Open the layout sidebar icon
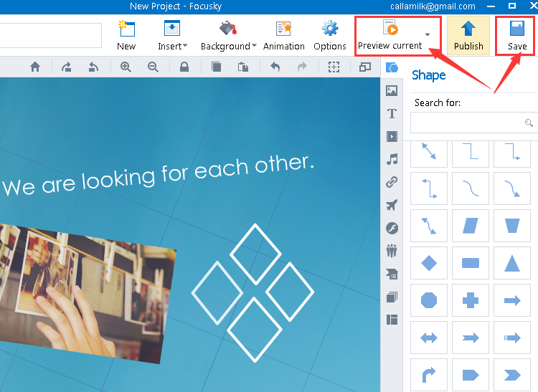 pyautogui.click(x=392, y=320)
